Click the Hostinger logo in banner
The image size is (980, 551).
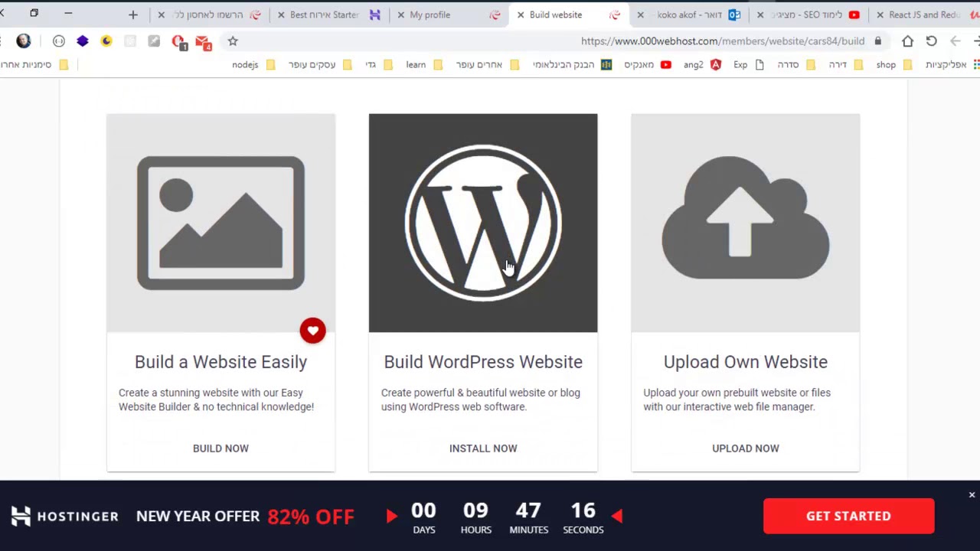tap(65, 517)
